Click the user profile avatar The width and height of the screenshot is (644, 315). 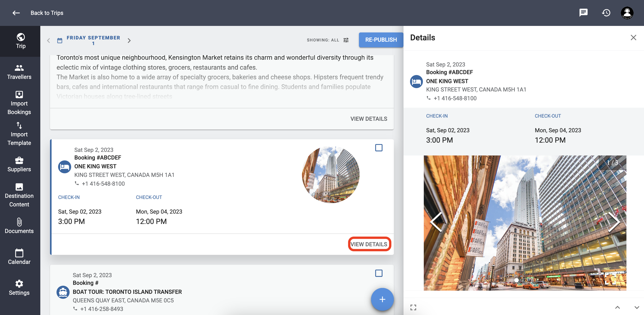pyautogui.click(x=627, y=13)
